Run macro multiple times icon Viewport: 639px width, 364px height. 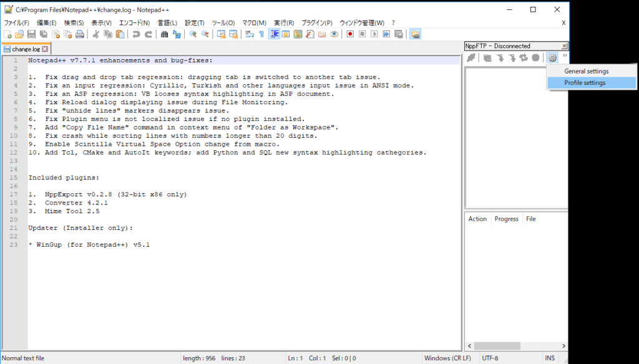pyautogui.click(x=386, y=34)
